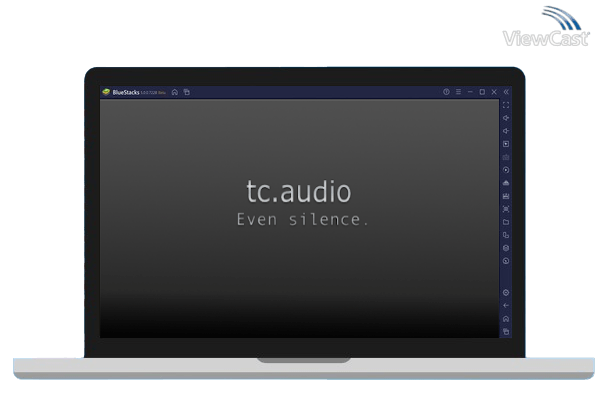
Task: Go back with the sidebar left arrow
Action: [506, 306]
